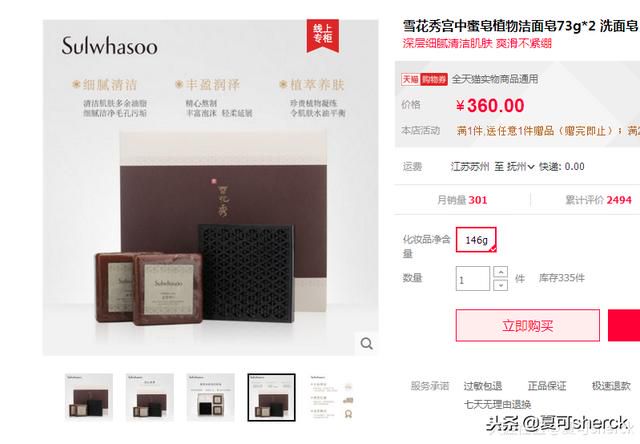The height and width of the screenshot is (444, 640).
Task: Expand the 抚州 destination dropdown
Action: click(520, 166)
